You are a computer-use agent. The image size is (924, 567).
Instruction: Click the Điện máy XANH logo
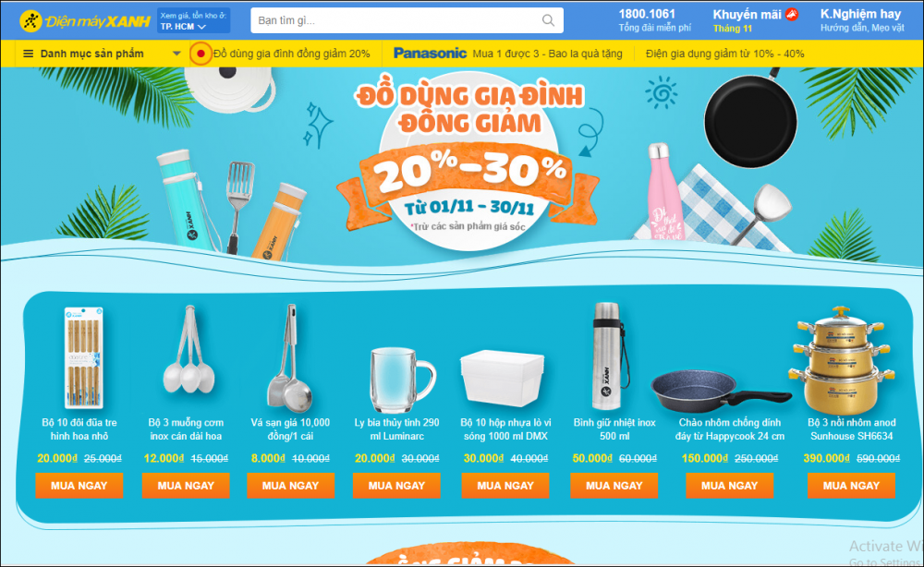tap(85, 21)
